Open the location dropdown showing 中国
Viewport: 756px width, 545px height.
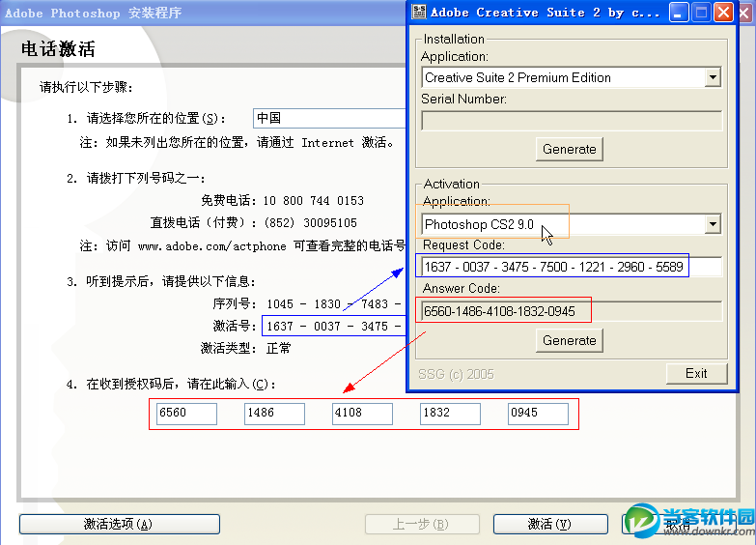point(329,118)
